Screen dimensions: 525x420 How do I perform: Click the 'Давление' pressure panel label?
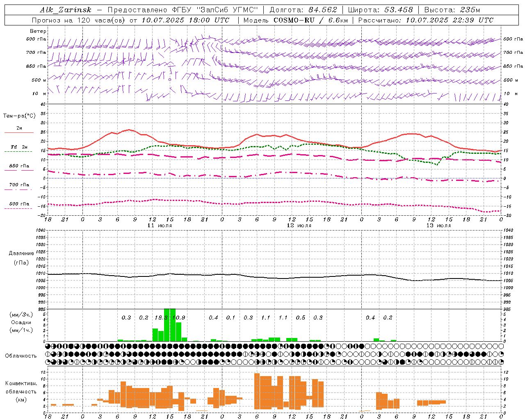21,253
